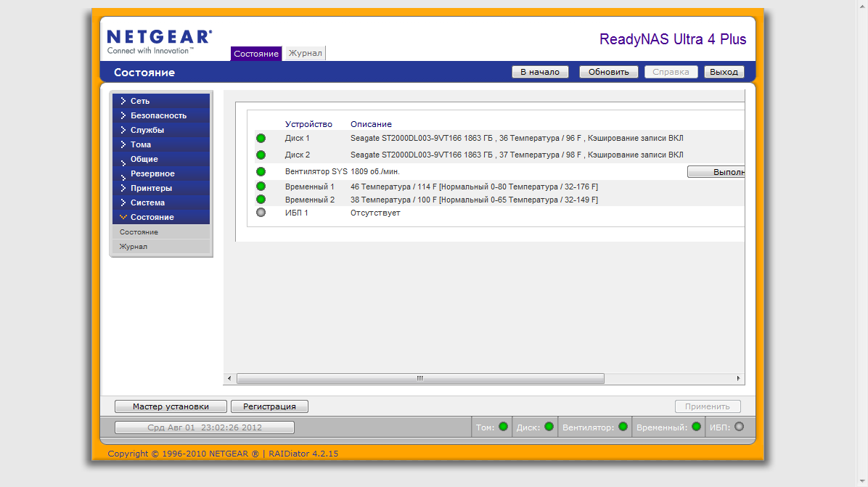This screenshot has width=868, height=487.
Task: Click the Мастер установки button
Action: 171,406
